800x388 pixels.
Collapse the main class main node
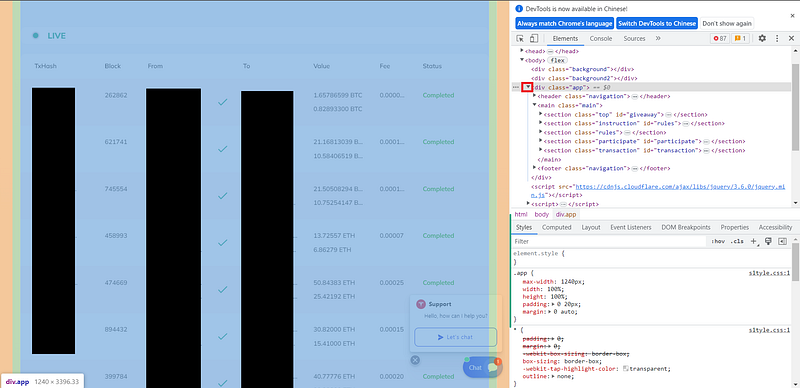[534, 105]
